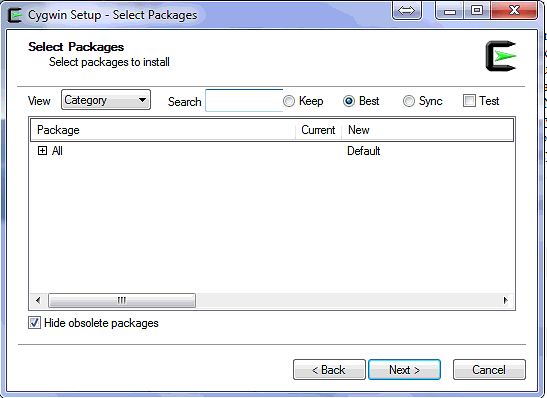Select the All row label
The width and height of the screenshot is (547, 398).
point(57,151)
